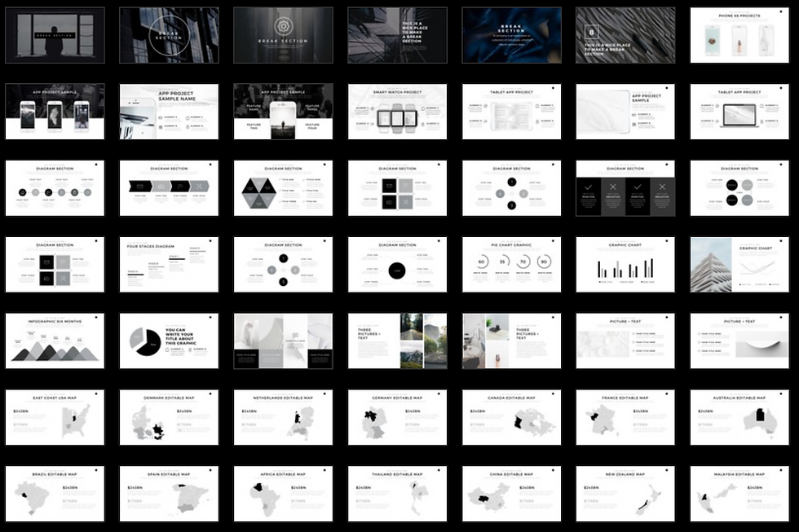Select the Diagram Section slide with circle timeline
Screen dimensions: 799x532
click(x=55, y=188)
